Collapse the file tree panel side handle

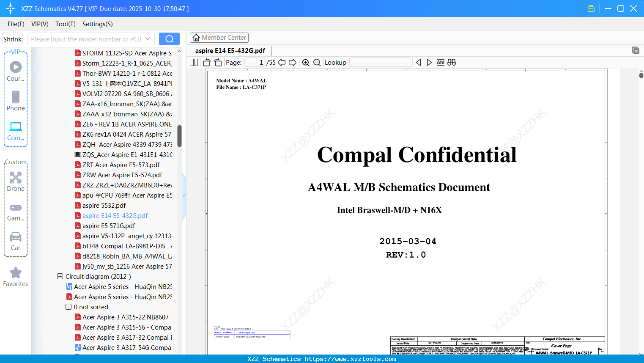[x=184, y=195]
